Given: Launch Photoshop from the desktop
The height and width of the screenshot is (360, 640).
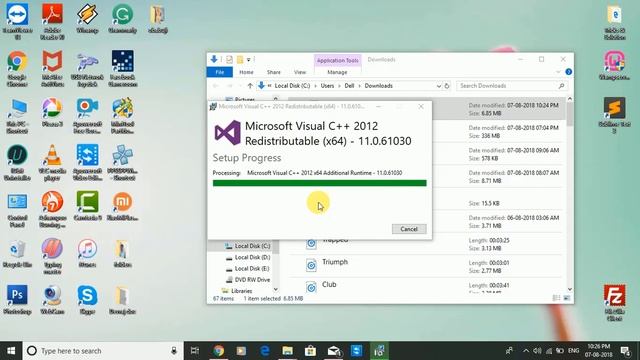Looking at the screenshot, I should tap(17, 300).
